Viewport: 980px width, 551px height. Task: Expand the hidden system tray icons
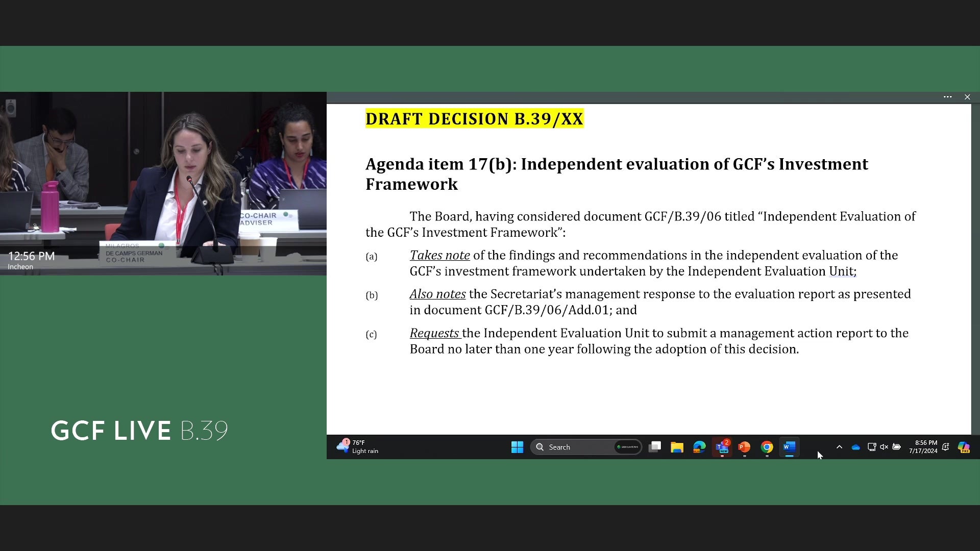click(839, 447)
